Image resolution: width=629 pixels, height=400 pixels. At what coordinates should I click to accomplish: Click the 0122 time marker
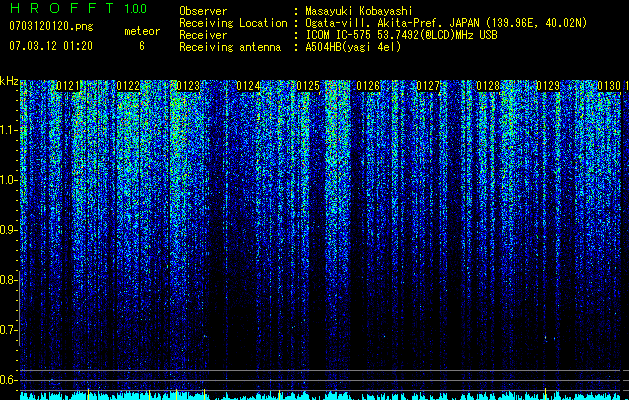(x=128, y=86)
